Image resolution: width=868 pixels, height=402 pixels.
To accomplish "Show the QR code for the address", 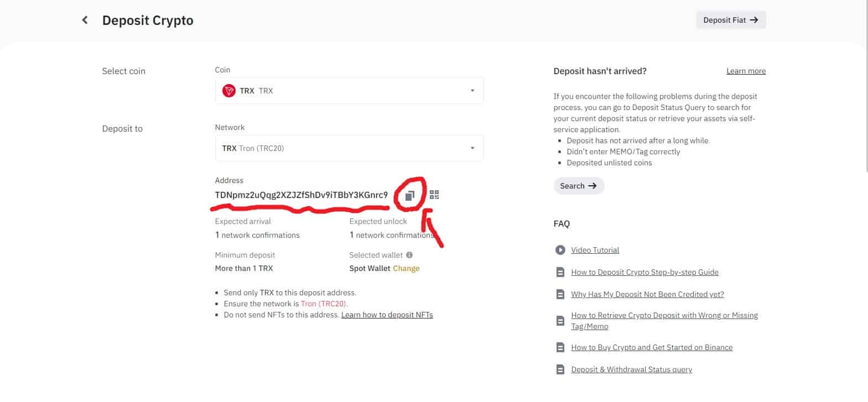I will point(434,195).
